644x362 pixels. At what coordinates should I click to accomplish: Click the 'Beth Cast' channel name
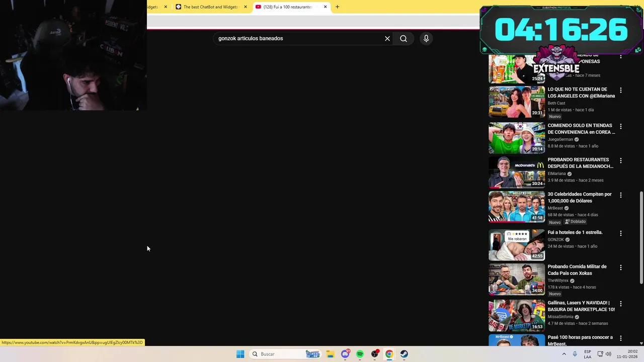click(x=556, y=103)
